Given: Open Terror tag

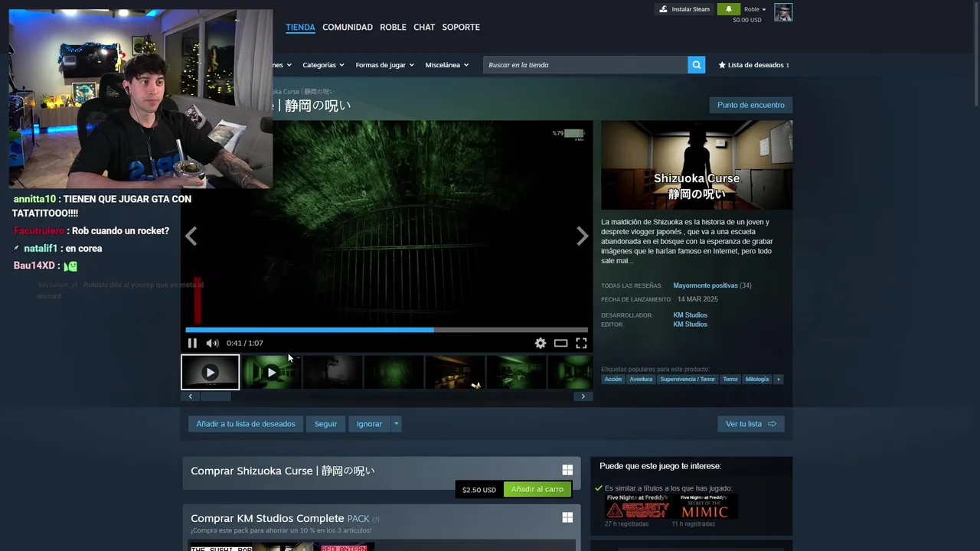Looking at the screenshot, I should [730, 380].
